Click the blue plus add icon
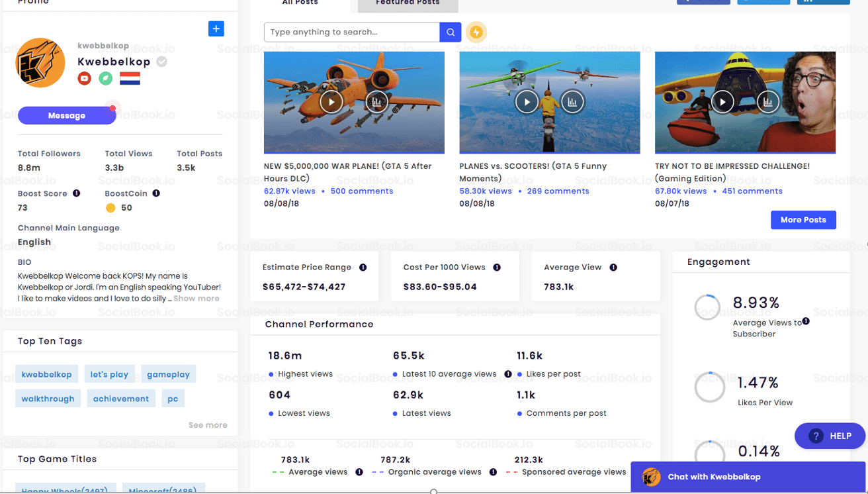868x494 pixels. 216,29
